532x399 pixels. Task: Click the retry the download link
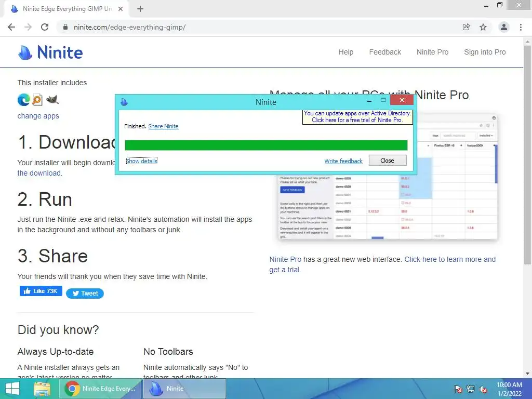39,173
